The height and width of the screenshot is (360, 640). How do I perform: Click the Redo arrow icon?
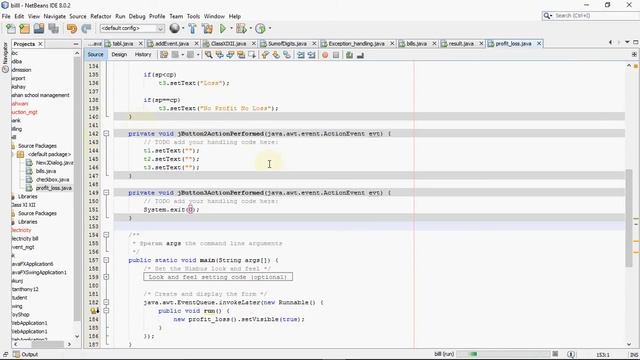pos(86,29)
